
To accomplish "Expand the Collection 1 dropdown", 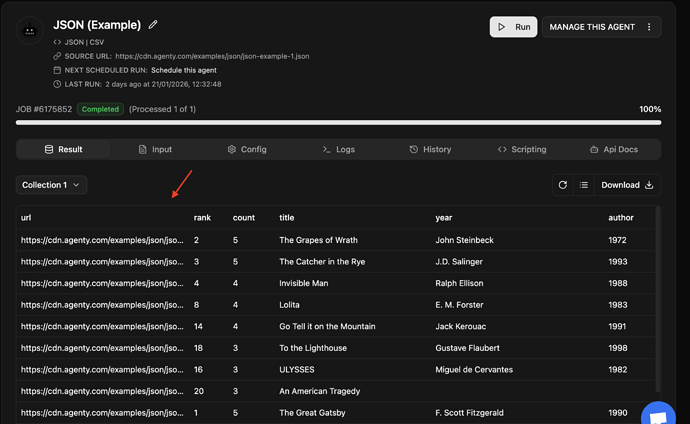I will (51, 185).
